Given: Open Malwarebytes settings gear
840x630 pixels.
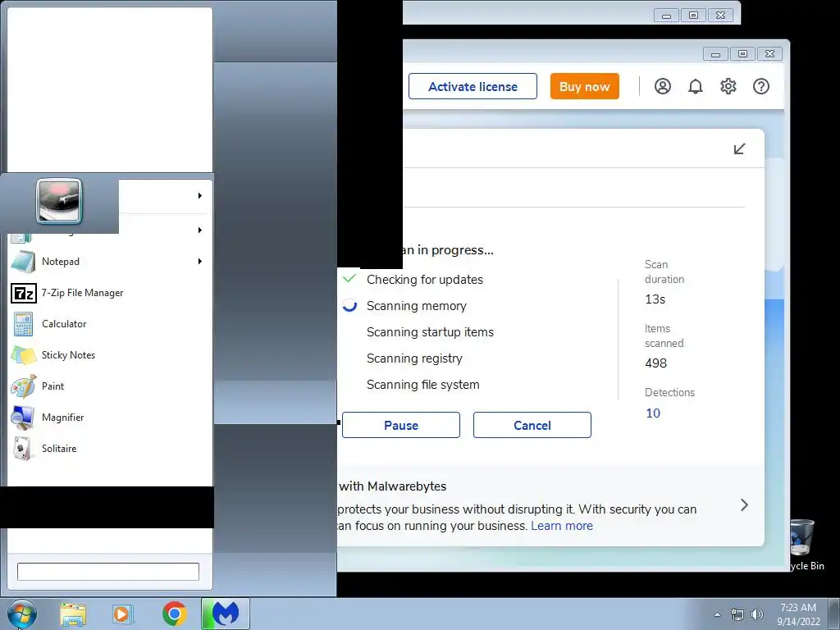Looking at the screenshot, I should click(728, 86).
